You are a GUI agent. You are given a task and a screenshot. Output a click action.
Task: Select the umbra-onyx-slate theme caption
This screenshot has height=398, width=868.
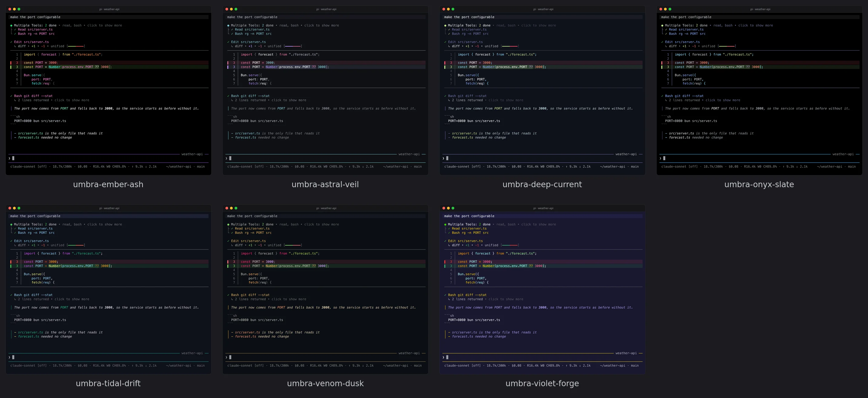pyautogui.click(x=759, y=184)
